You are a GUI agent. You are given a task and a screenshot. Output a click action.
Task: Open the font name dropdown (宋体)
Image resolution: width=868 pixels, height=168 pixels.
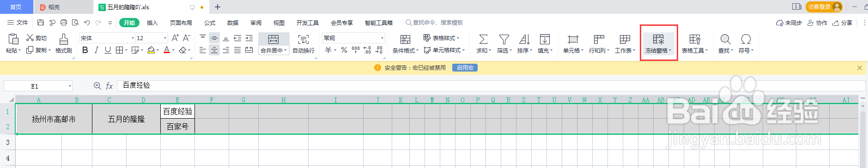[133, 38]
